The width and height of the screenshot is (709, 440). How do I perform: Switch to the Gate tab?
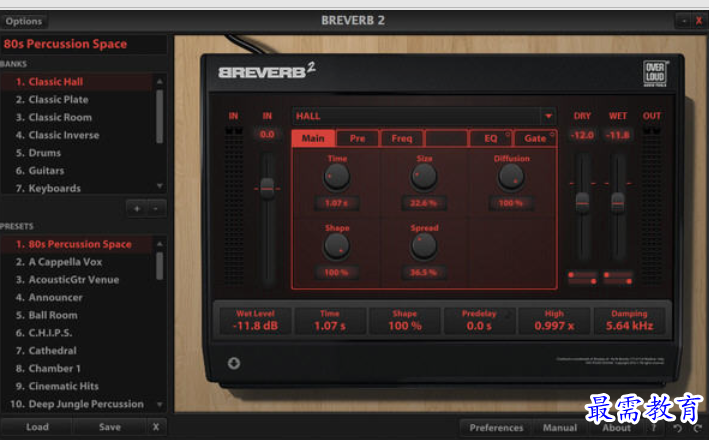pyautogui.click(x=535, y=138)
